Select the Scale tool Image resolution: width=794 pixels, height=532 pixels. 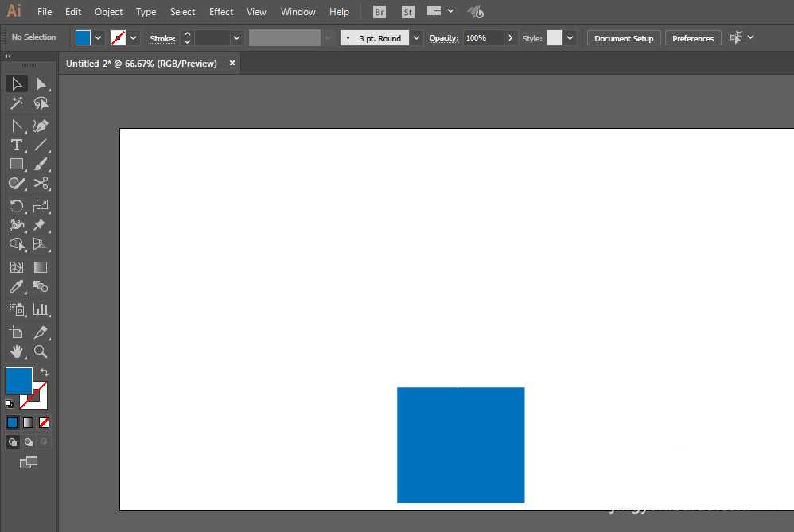coord(41,206)
